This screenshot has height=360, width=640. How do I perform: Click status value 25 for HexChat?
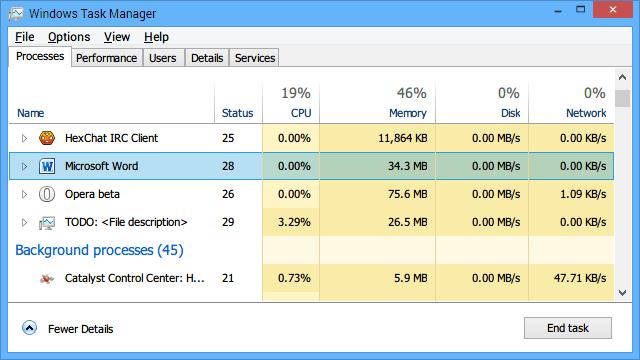pyautogui.click(x=228, y=138)
